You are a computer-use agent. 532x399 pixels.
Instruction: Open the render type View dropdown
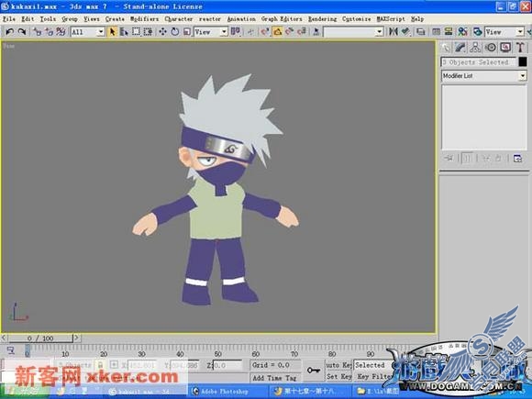tap(504, 32)
